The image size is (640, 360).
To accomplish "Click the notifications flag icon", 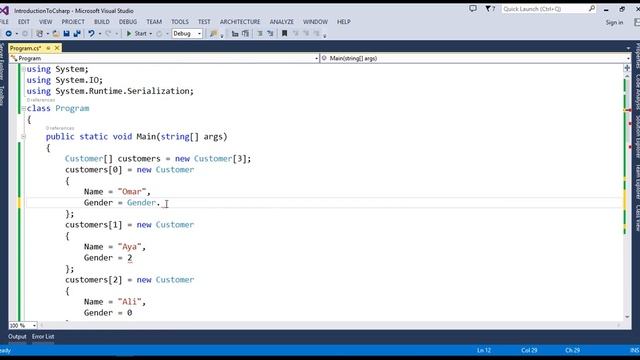I will coord(490,9).
